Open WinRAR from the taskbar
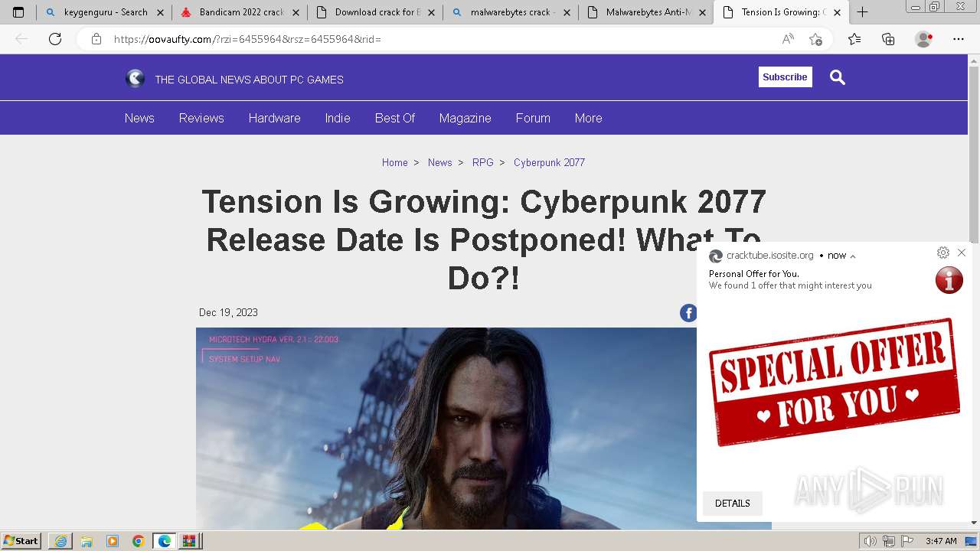Image resolution: width=980 pixels, height=551 pixels. 189,541
